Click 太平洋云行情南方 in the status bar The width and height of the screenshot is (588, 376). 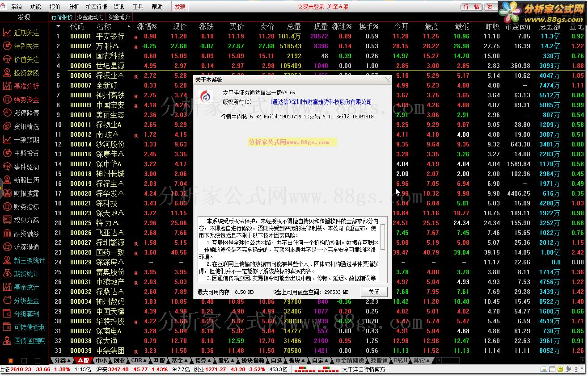[364, 369]
